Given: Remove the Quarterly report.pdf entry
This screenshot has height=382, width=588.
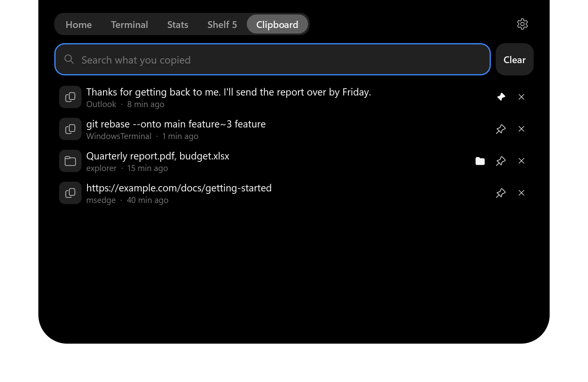Looking at the screenshot, I should (521, 161).
